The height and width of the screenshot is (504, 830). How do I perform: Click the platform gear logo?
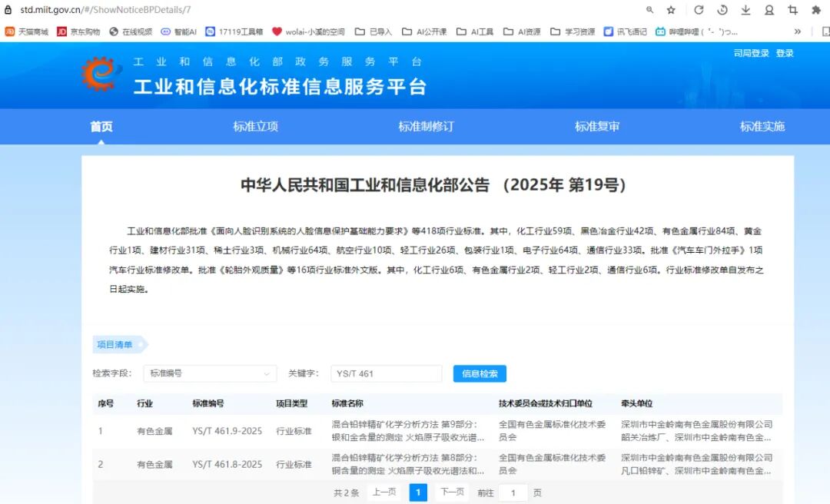point(99,74)
